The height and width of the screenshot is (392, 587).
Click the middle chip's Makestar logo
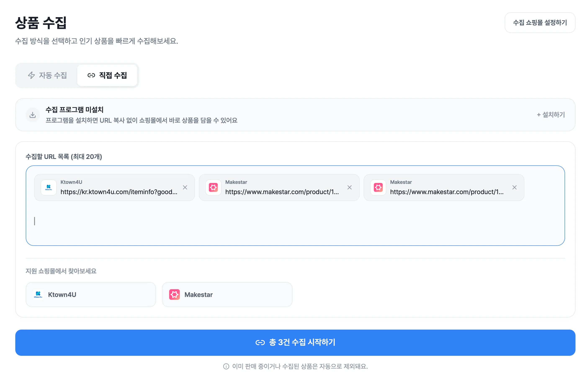(213, 187)
